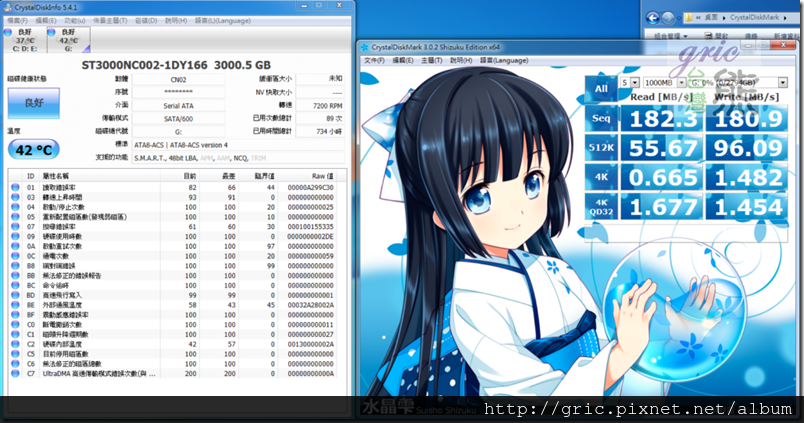Viewport: 804px width, 423px height.
Task: Click the status circle of SMART ID C2
Action: click(x=15, y=344)
